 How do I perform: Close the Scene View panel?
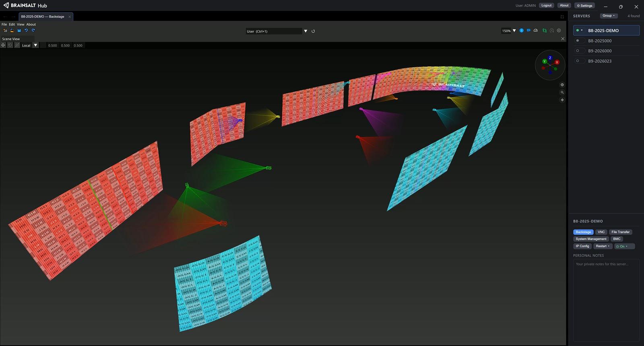pos(563,39)
